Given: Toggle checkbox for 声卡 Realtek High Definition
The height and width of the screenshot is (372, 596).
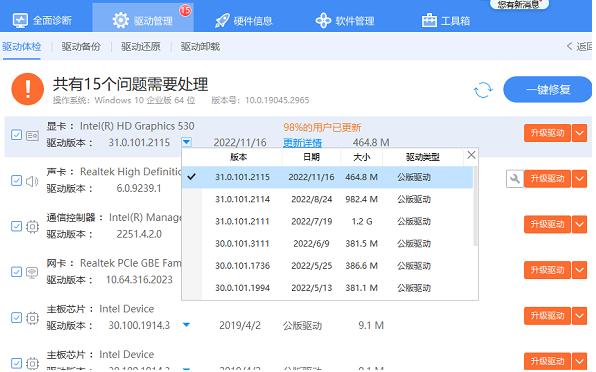Looking at the screenshot, I should [x=16, y=180].
